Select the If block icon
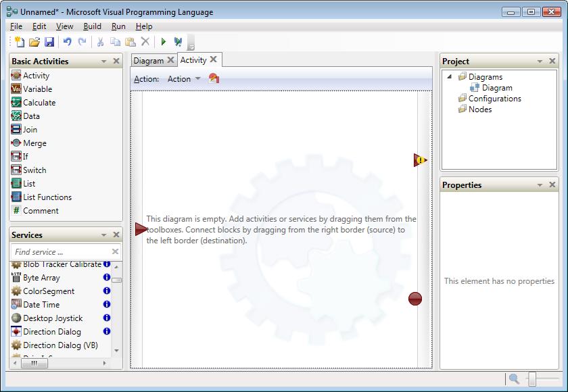This screenshot has width=568, height=392. pos(16,157)
